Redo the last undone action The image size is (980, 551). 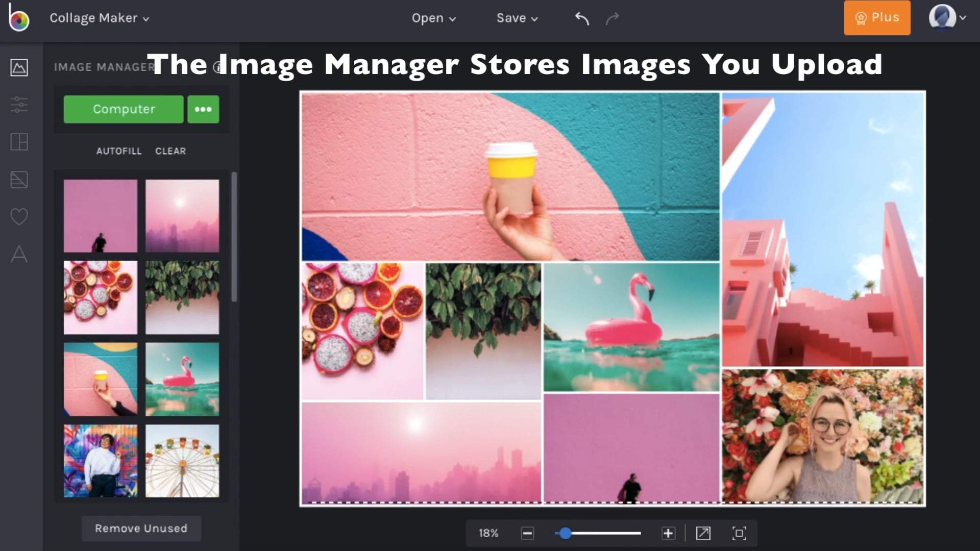pos(612,18)
